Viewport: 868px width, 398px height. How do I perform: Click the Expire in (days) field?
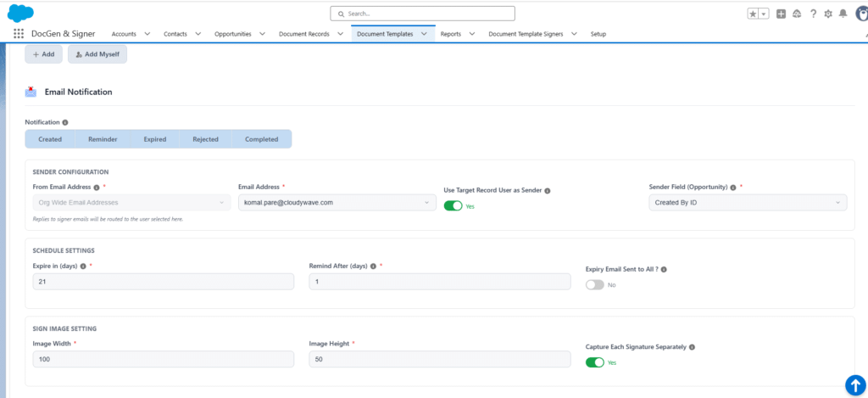(x=164, y=282)
